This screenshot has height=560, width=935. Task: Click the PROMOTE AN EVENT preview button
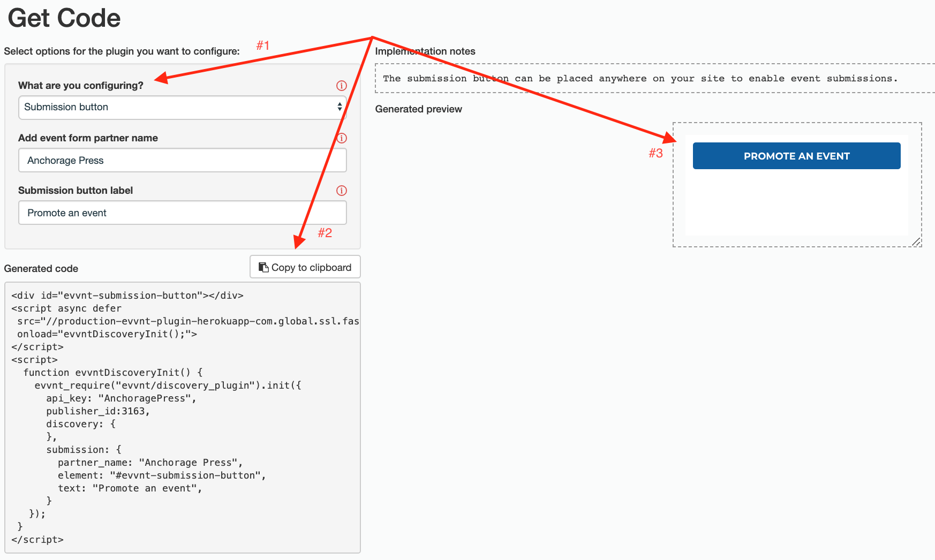coord(796,156)
